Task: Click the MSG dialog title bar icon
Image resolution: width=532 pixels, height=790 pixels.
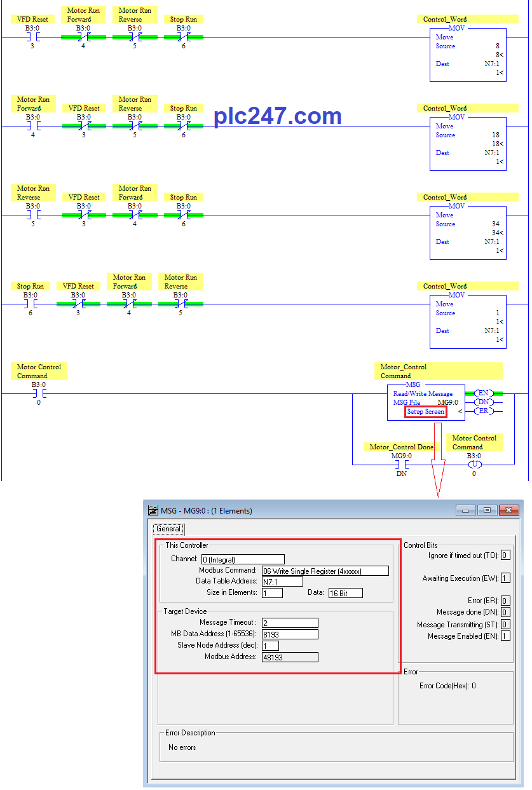Action: (x=153, y=510)
